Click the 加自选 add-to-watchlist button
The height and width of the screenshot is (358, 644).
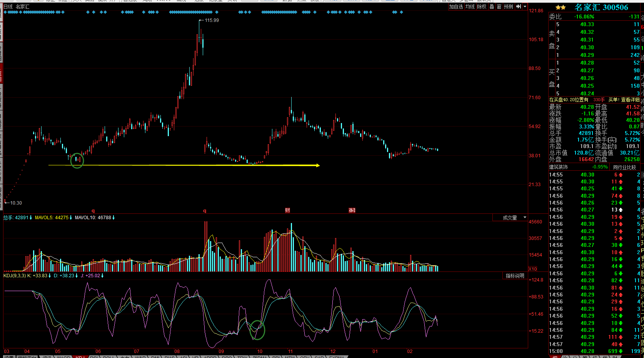[456, 7]
